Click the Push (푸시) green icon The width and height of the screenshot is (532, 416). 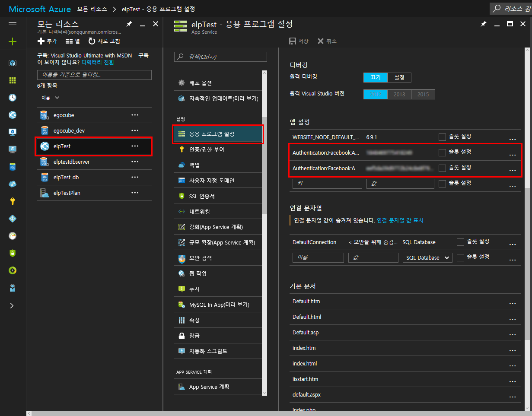[182, 289]
